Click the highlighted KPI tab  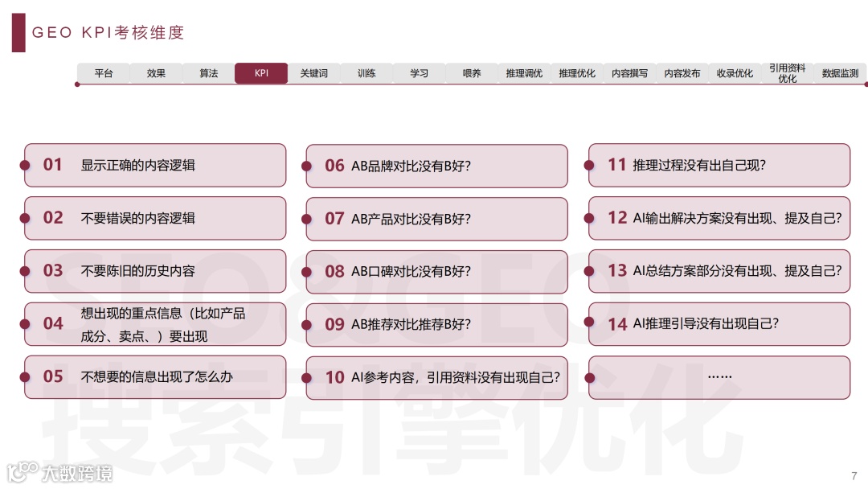[261, 73]
